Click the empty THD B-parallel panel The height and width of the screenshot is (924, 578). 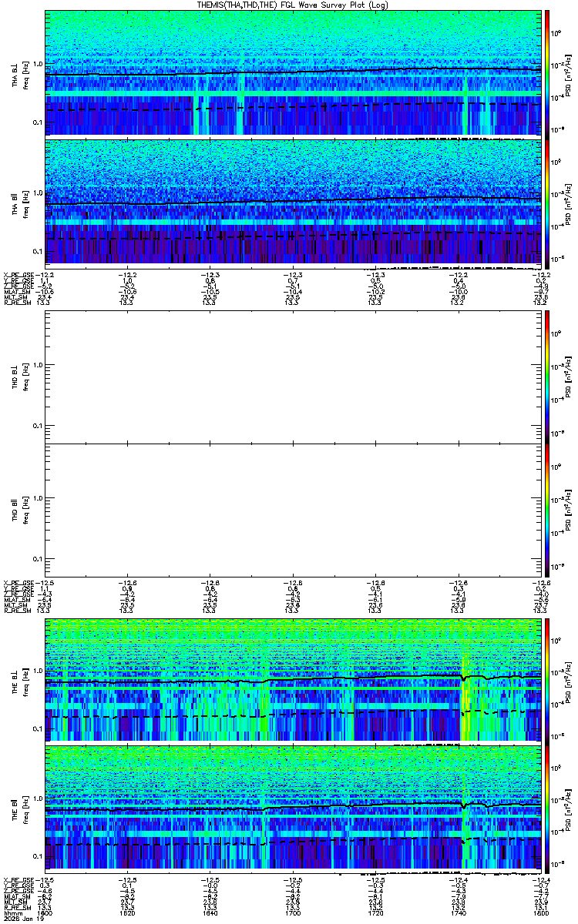pos(292,509)
